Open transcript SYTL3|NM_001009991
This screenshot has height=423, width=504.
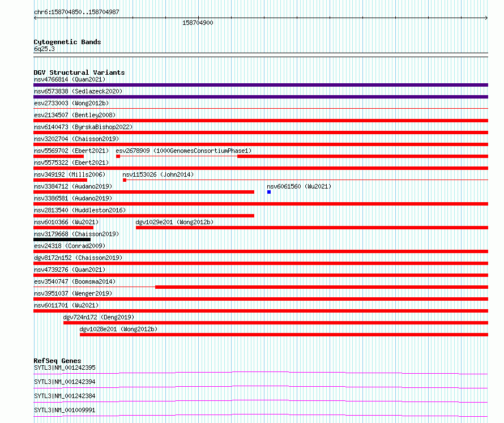(x=65, y=410)
